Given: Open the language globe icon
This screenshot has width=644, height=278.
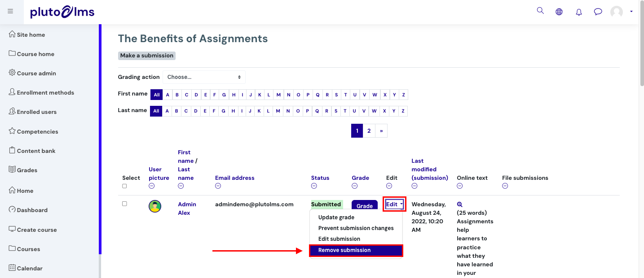Looking at the screenshot, I should 559,12.
